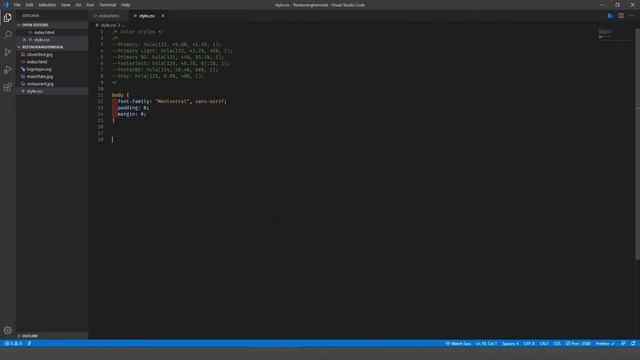Click the Color styles comment on line 1

pyautogui.click(x=138, y=31)
